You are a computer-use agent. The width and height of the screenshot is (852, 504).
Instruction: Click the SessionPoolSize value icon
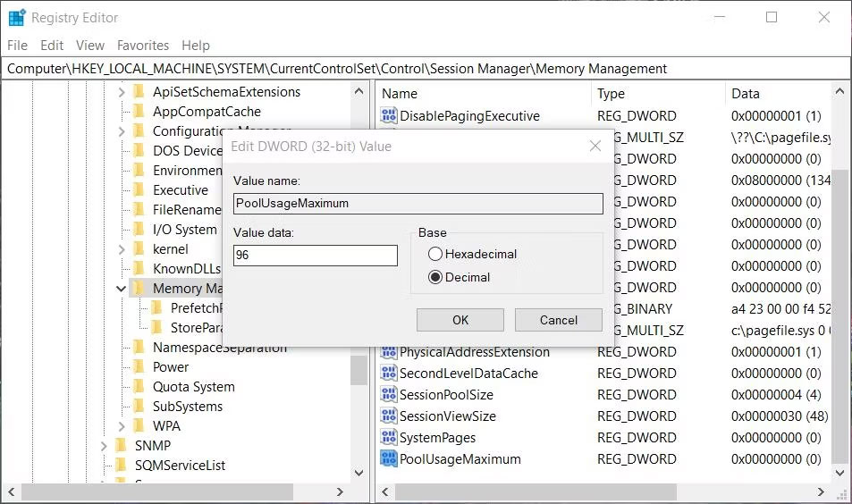click(388, 395)
